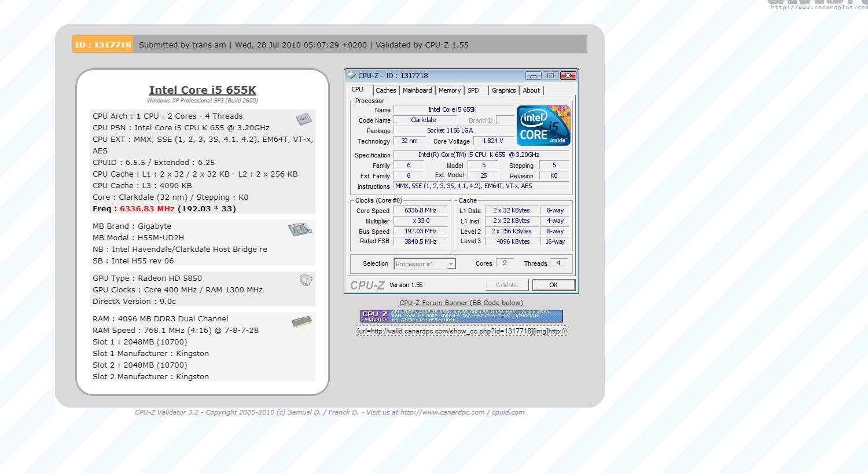The height and width of the screenshot is (473, 868).
Task: Click the Instructions field
Action: point(481,186)
